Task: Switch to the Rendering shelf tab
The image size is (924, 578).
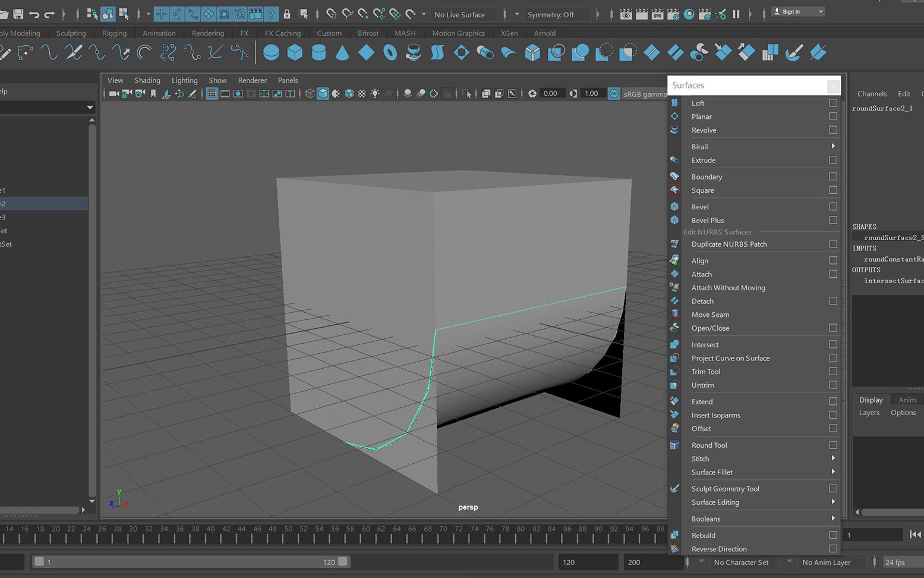Action: [207, 33]
